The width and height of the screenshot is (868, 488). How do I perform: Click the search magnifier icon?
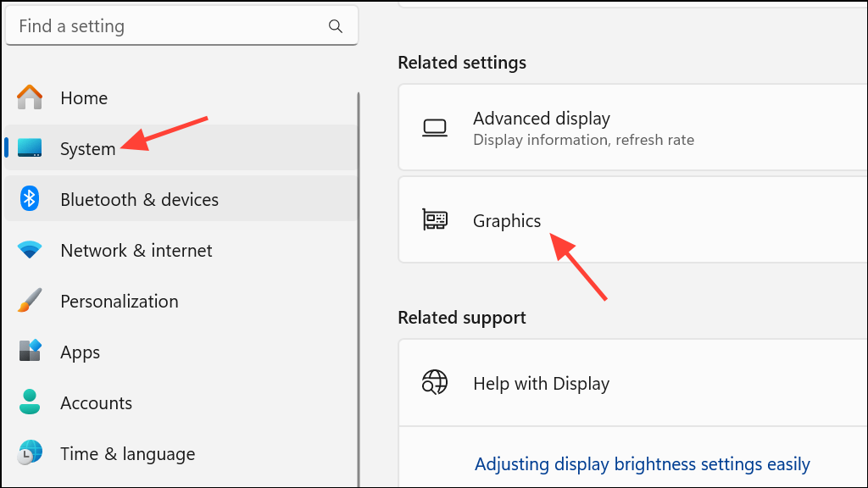(336, 26)
